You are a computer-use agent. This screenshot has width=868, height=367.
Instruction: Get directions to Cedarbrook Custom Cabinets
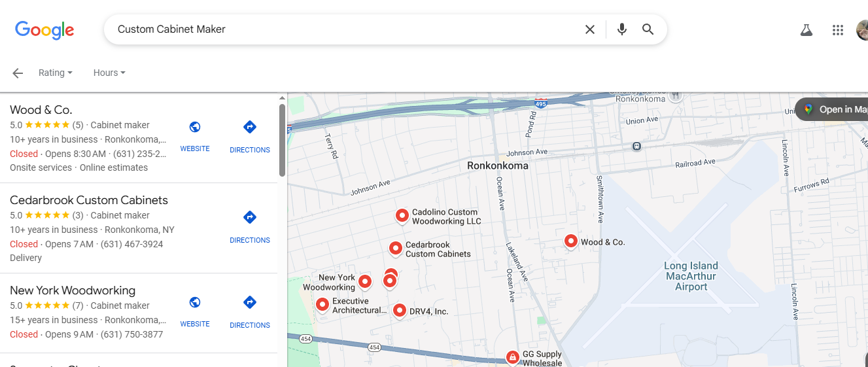point(250,217)
